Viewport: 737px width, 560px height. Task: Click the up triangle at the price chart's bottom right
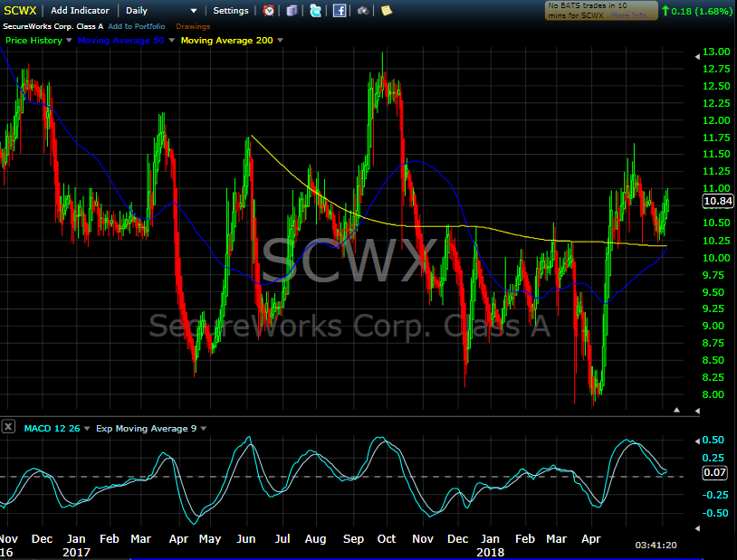(677, 410)
